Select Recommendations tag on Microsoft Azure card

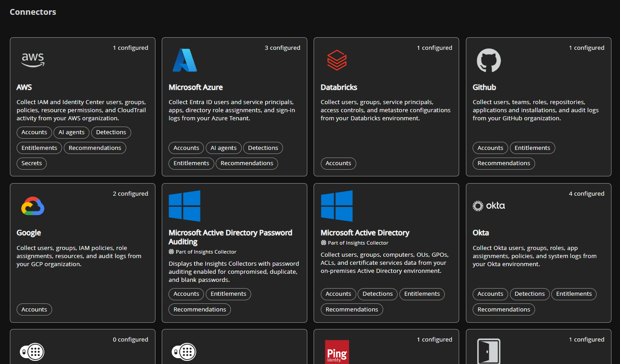click(x=247, y=163)
